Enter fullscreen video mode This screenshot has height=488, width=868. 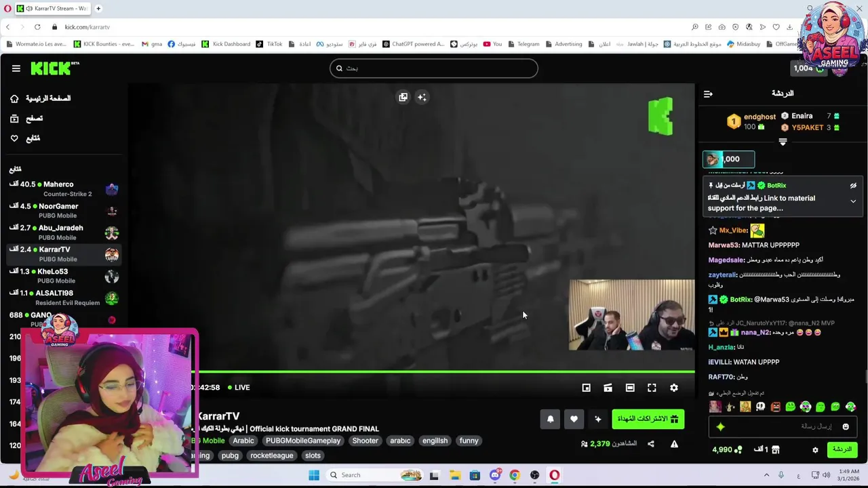tap(652, 388)
